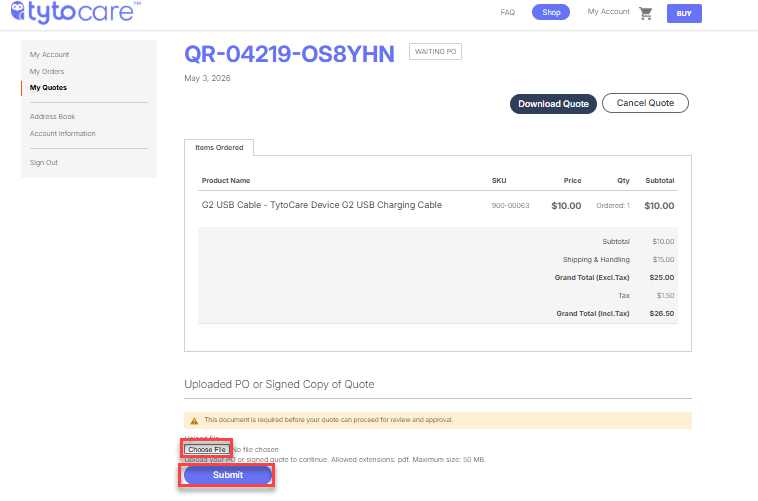Screen dimensions: 758x501
Task: Click the quote date May 3, 2026
Action: tap(207, 78)
